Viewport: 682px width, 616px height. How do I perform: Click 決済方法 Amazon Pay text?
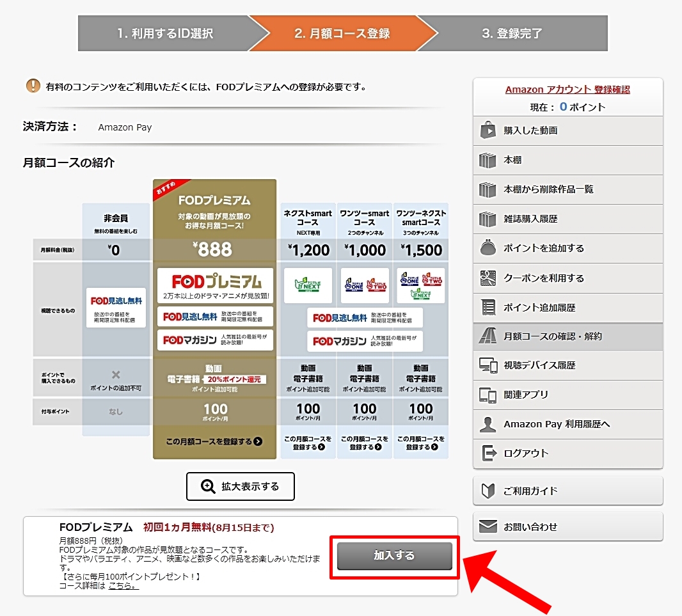(x=125, y=127)
